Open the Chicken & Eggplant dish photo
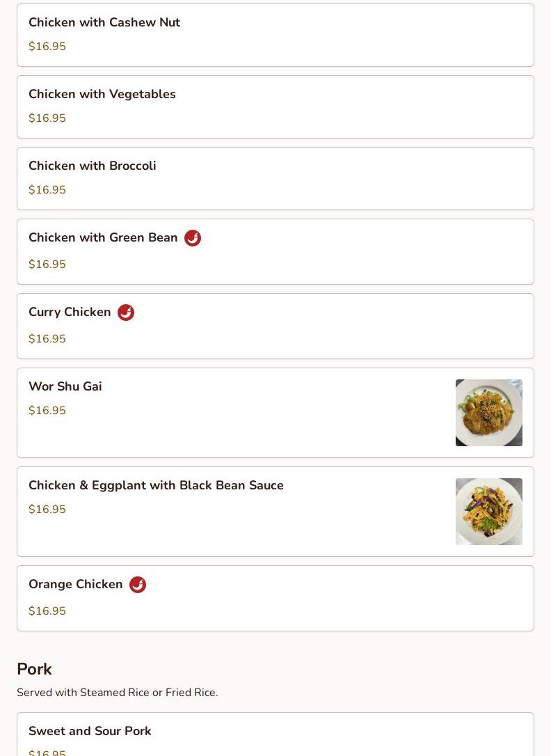Image resolution: width=551 pixels, height=756 pixels. [x=488, y=512]
